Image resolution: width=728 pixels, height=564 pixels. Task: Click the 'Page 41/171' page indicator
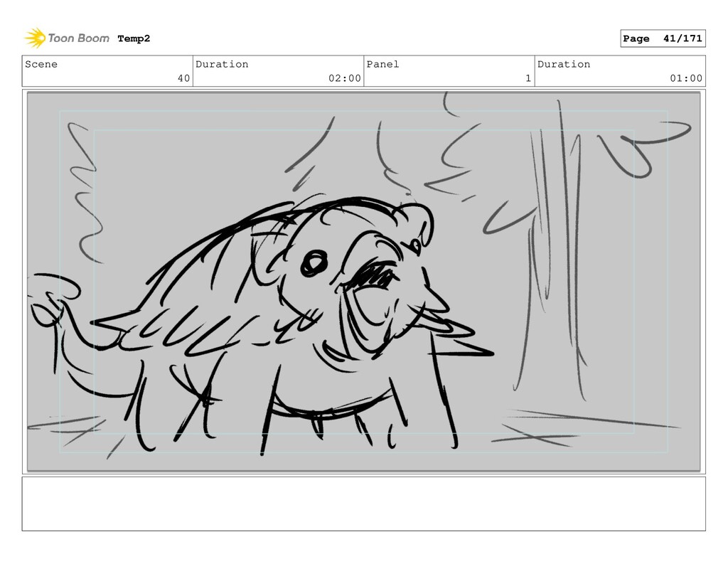(663, 38)
